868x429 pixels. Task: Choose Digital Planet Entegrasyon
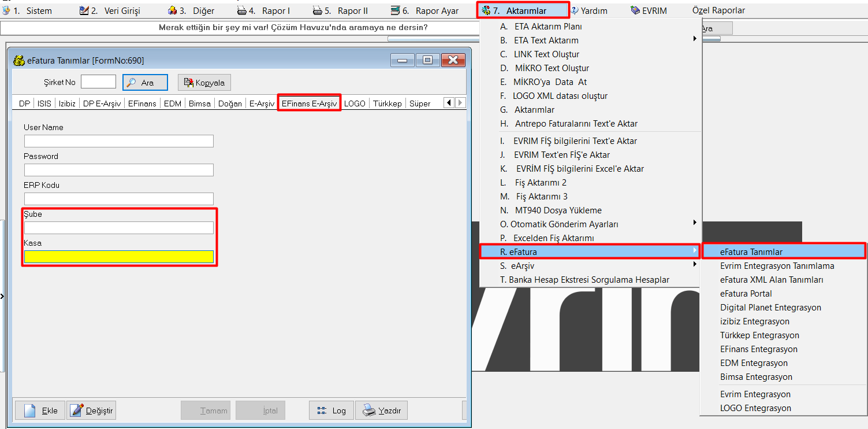tap(784, 308)
